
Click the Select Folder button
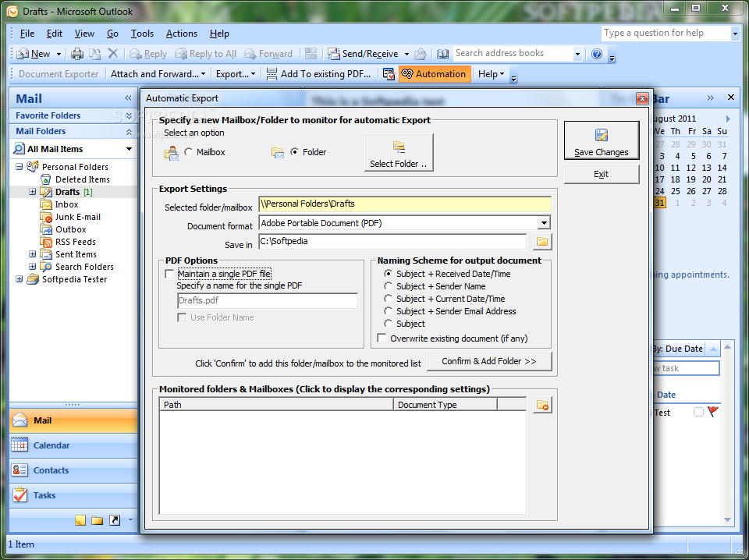399,152
